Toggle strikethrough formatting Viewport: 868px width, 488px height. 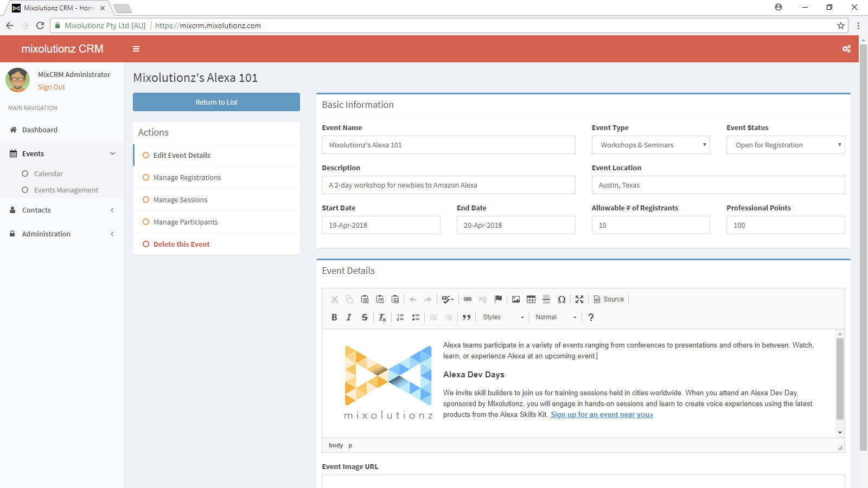[365, 317]
